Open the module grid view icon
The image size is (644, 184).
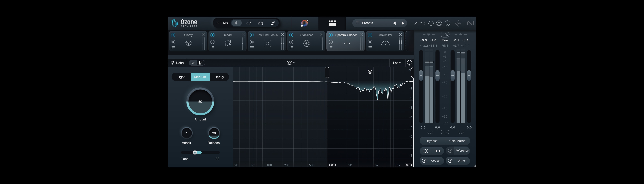click(332, 23)
